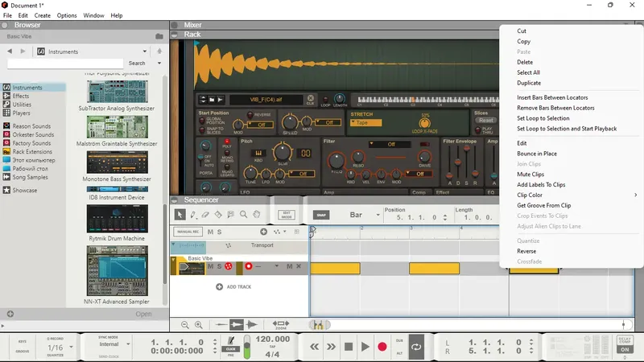Click browser back arrow

click(x=10, y=51)
